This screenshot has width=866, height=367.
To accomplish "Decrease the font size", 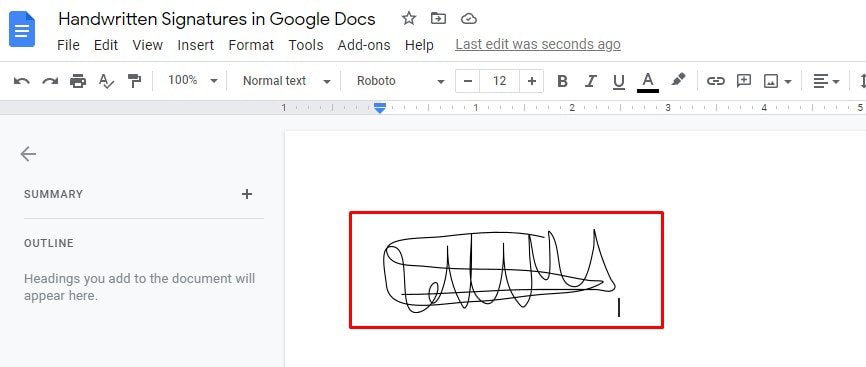I will [x=468, y=81].
